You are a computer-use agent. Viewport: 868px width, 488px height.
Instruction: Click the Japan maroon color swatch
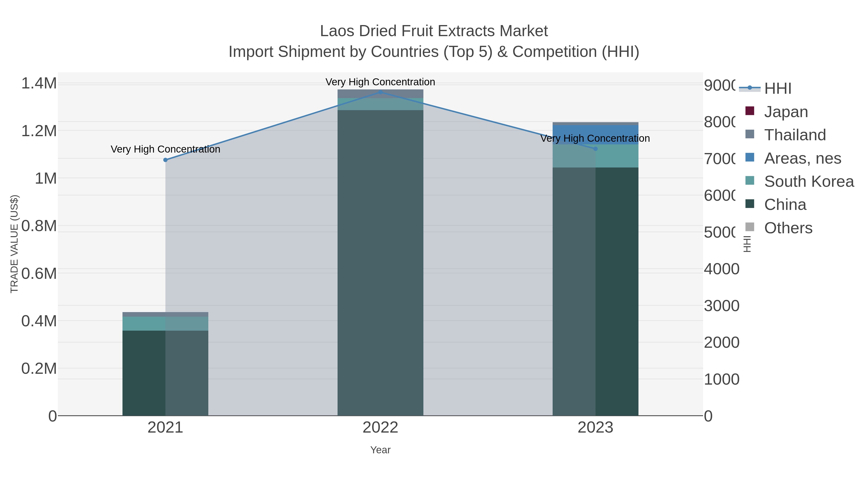(750, 111)
